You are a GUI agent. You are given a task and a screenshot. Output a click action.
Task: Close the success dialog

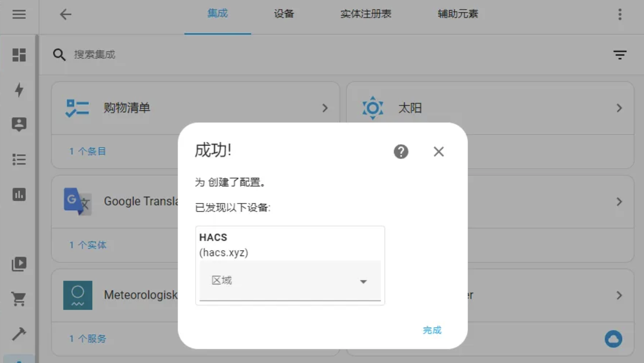[x=438, y=151]
